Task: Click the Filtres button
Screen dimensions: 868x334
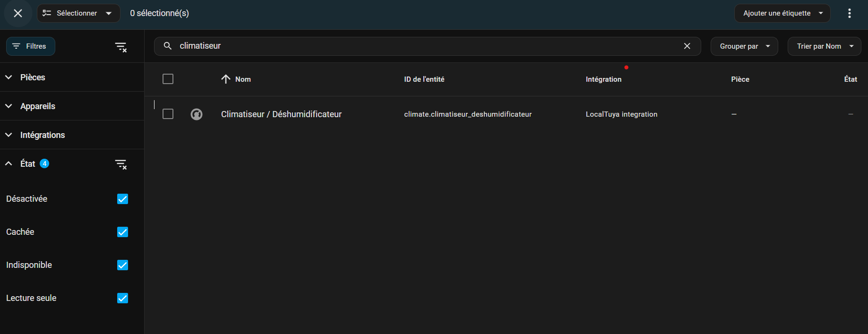Action: point(31,46)
